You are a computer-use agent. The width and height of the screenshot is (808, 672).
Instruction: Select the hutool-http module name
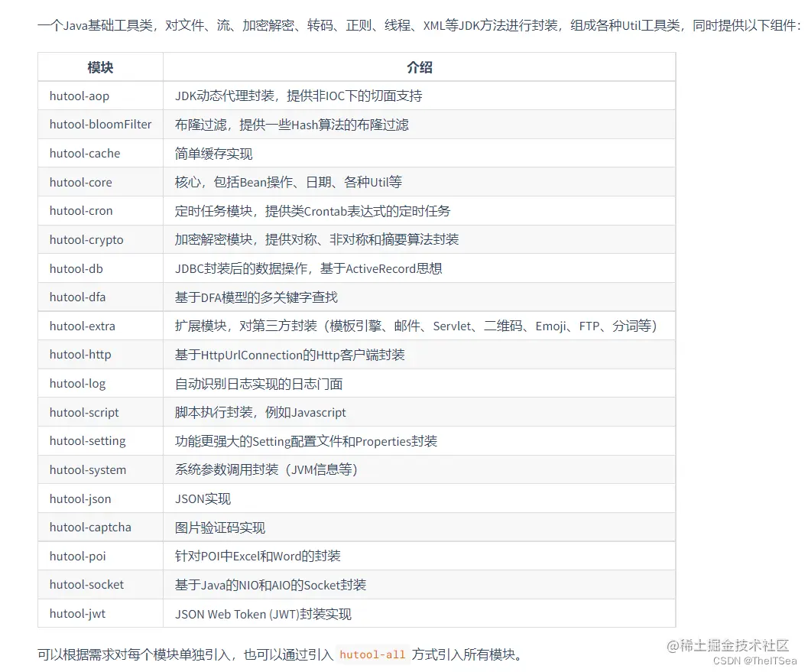80,354
